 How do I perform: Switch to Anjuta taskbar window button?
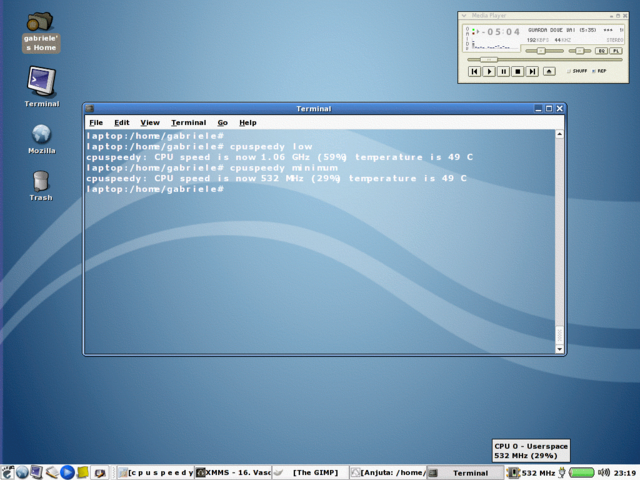pyautogui.click(x=387, y=473)
